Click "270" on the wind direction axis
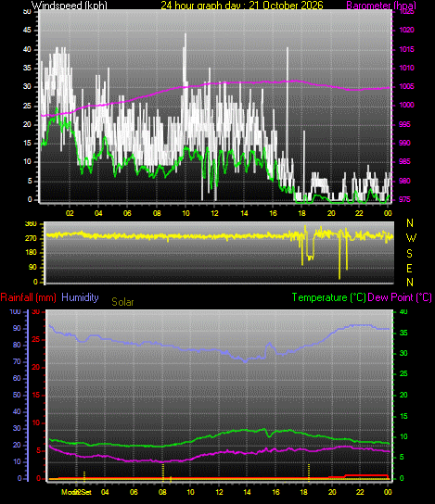Viewport: 435px width, 504px height. coord(32,238)
